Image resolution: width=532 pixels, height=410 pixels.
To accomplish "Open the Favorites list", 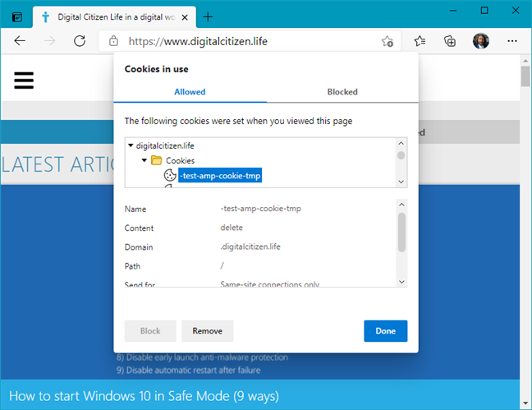I will point(420,41).
